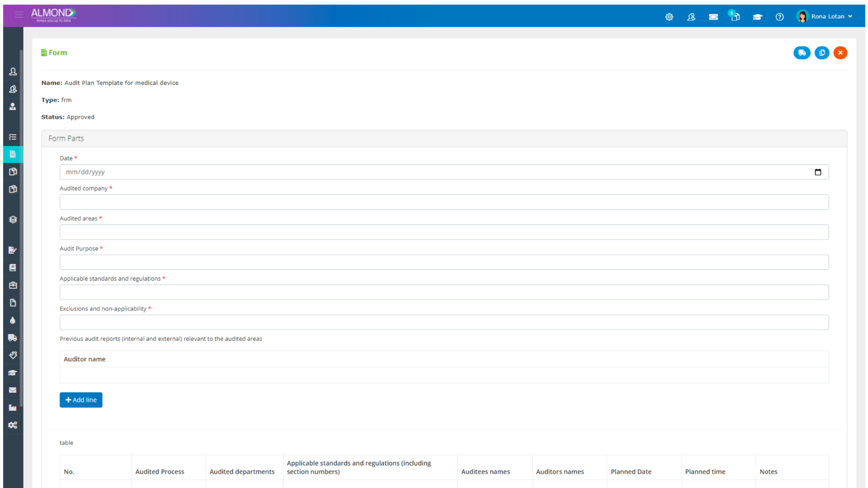
Task: Open the truck icon in the sidebar
Action: pos(13,338)
